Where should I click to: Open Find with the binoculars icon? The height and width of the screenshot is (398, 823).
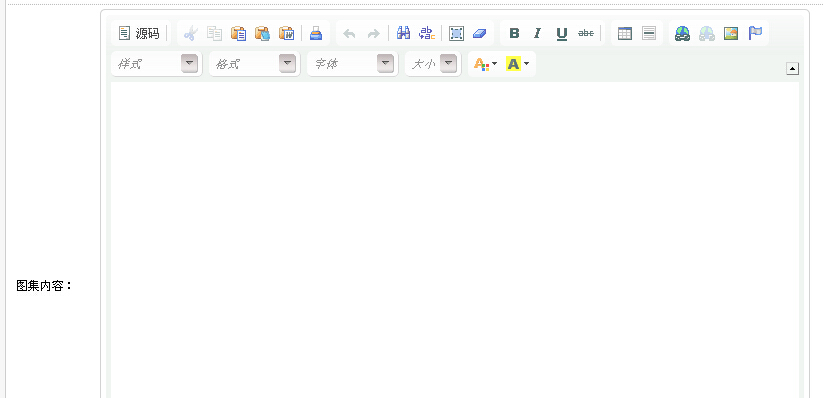pos(403,34)
